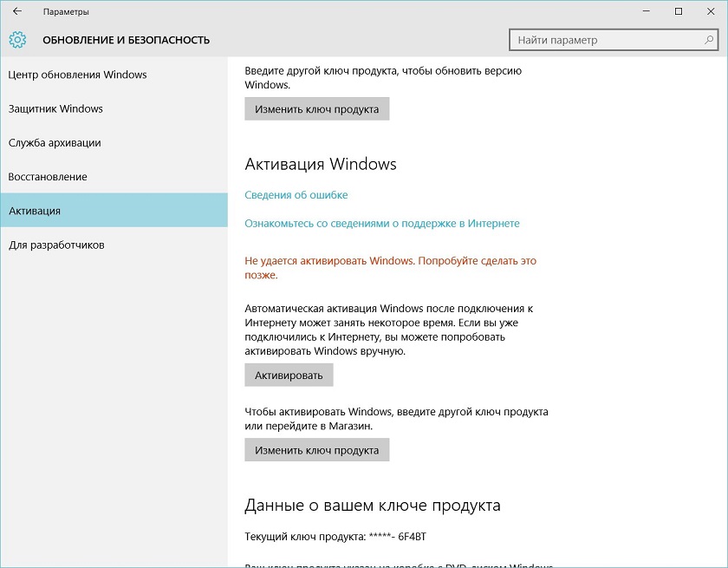Image resolution: width=728 pixels, height=568 pixels.
Task: Click the ОБНОВЛЕНИЕ И БЕЗОПАСНОСТЬ header title
Action: click(127, 40)
